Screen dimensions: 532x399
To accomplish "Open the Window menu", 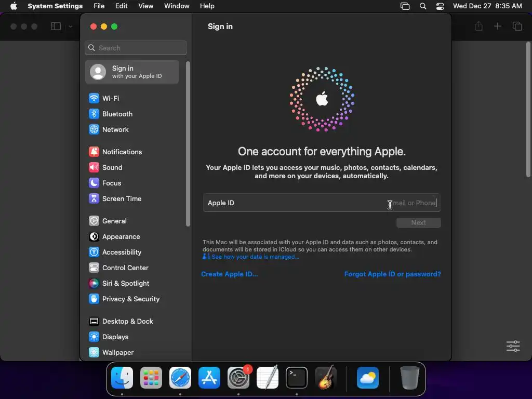I will (177, 6).
